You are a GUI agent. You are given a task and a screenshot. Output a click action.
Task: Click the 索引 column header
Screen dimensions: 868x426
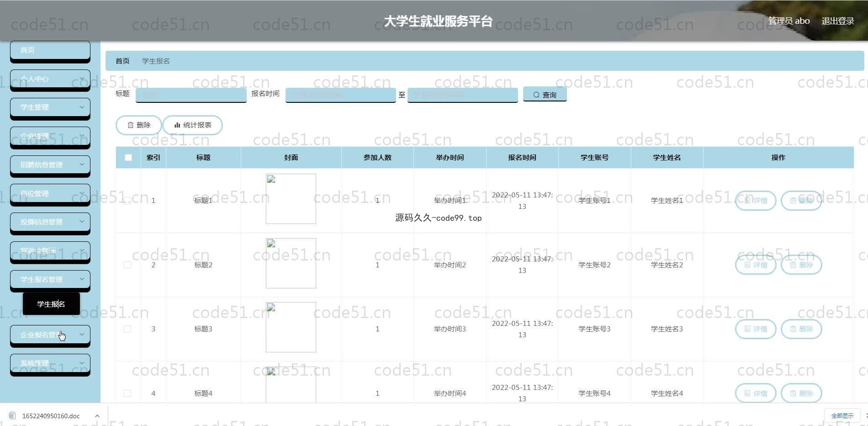point(153,157)
